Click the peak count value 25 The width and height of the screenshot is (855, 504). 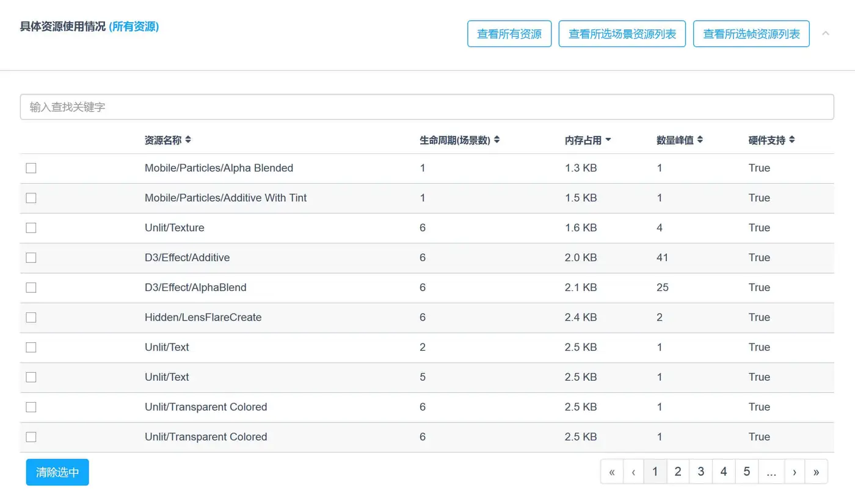tap(663, 287)
